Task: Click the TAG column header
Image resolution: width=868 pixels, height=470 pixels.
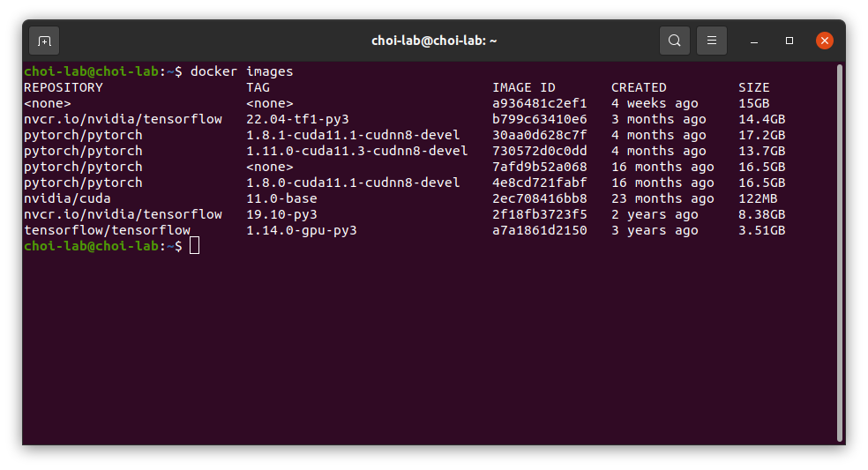Action: coord(258,87)
